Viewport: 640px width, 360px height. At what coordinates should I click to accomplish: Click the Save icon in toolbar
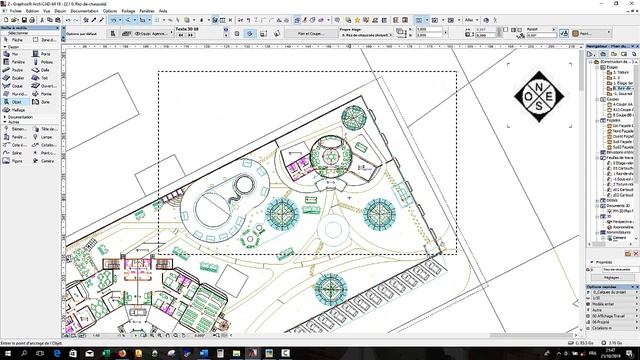pos(24,20)
